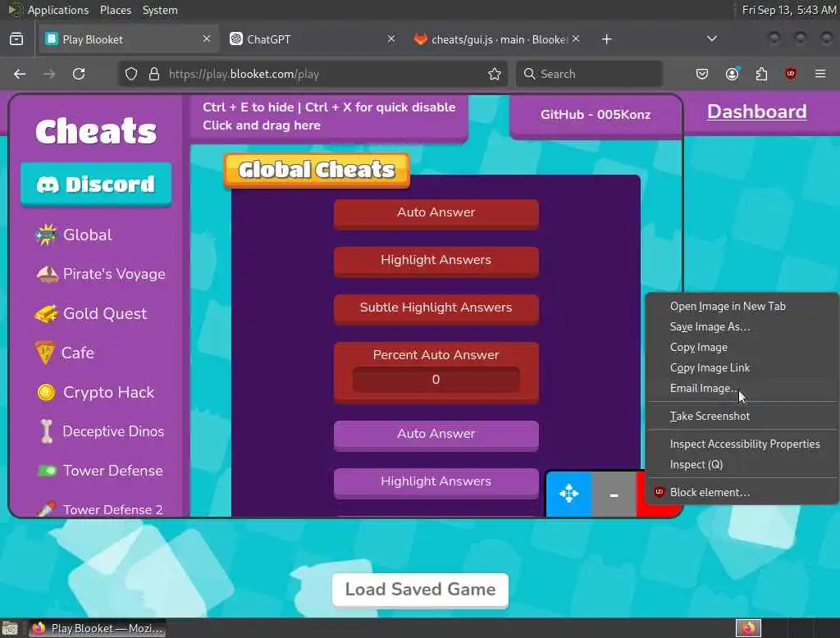
Task: Choose Inspect Accessibility Properties
Action: tap(742, 444)
